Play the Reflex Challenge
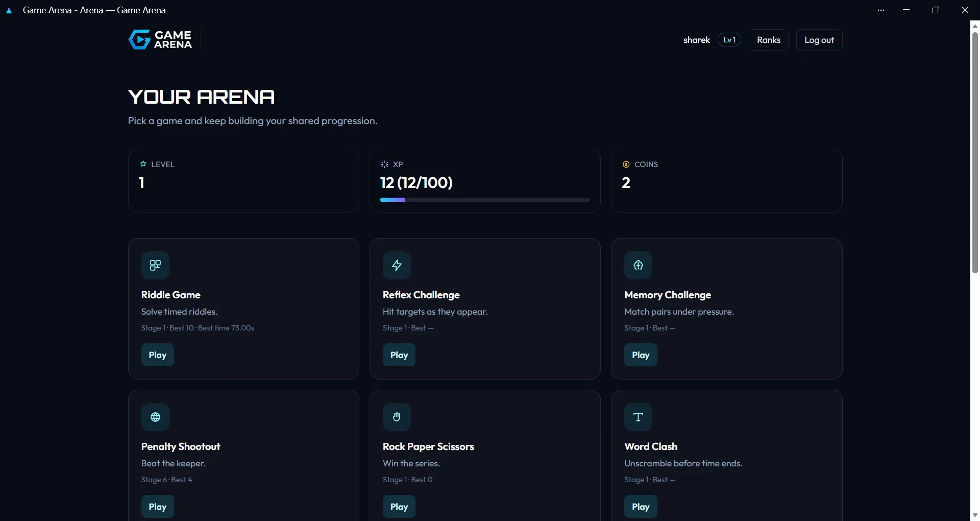The image size is (980, 521). (x=399, y=354)
